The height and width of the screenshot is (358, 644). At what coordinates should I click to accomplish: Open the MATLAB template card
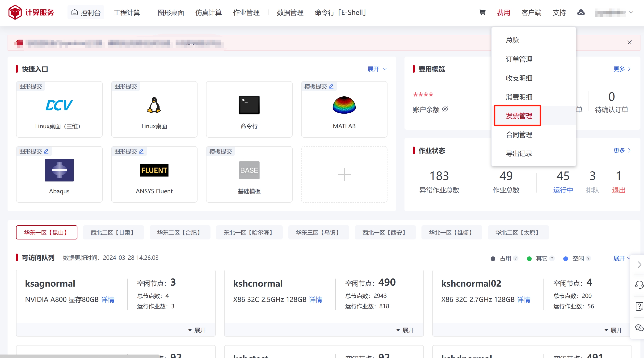coord(344,109)
